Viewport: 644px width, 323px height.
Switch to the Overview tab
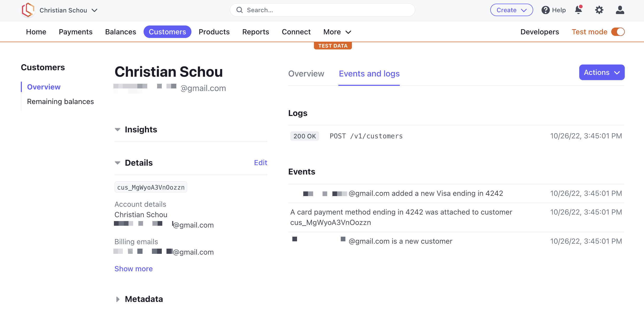point(306,74)
